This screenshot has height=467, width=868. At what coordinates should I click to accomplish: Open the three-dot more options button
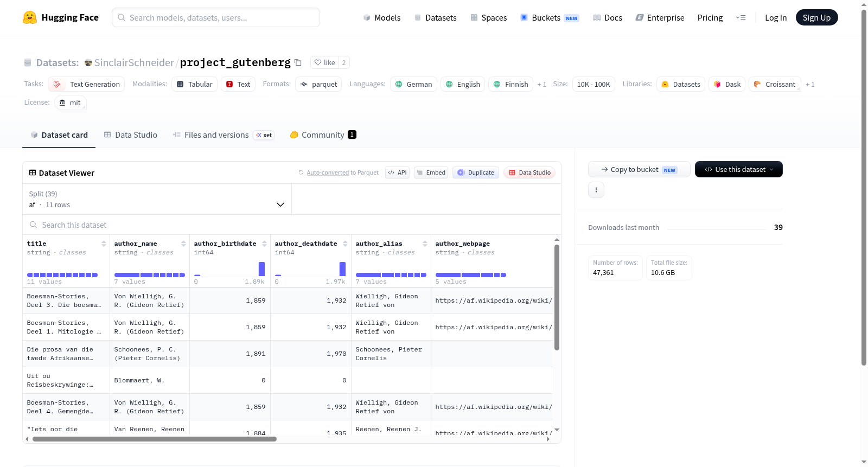(x=596, y=190)
